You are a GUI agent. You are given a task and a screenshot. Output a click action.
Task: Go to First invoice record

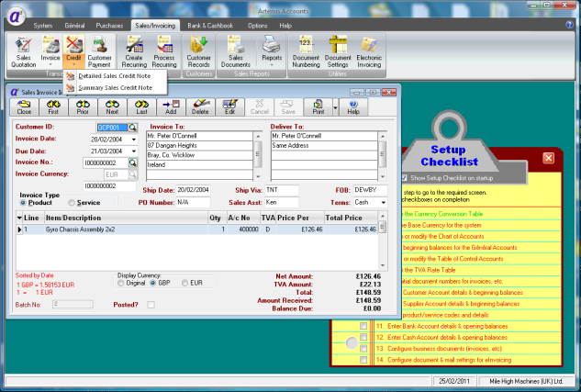pos(53,107)
